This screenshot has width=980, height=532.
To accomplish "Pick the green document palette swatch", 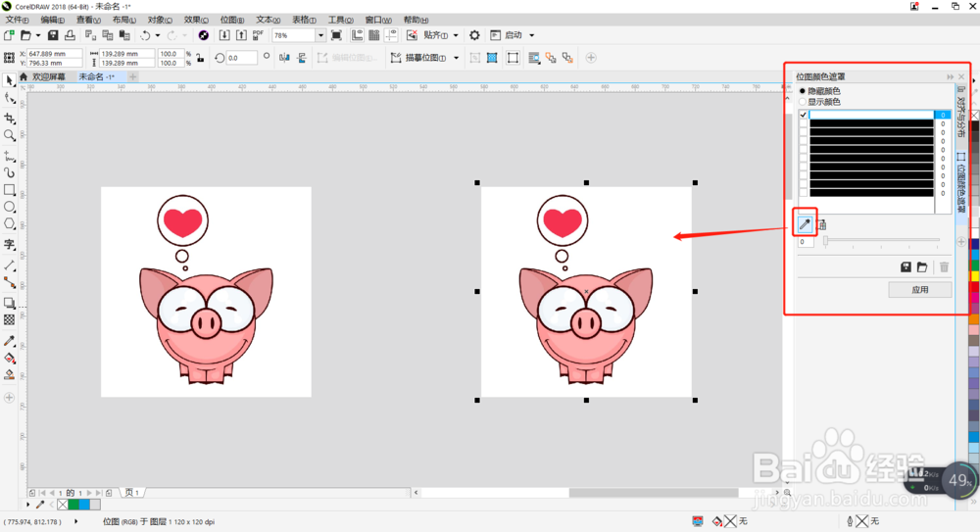I will [x=73, y=505].
